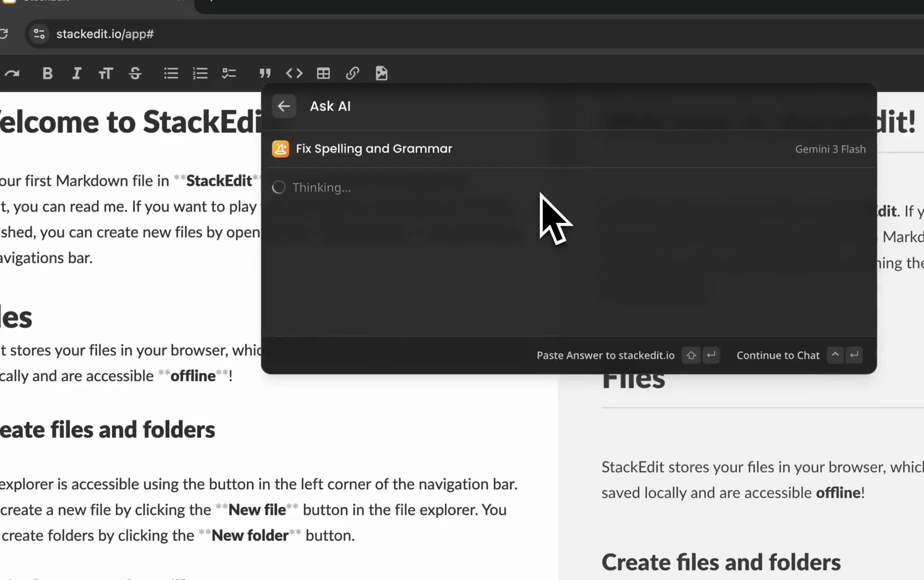924x580 pixels.
Task: Click Paste Answer to stackedit.io
Action: (605, 356)
